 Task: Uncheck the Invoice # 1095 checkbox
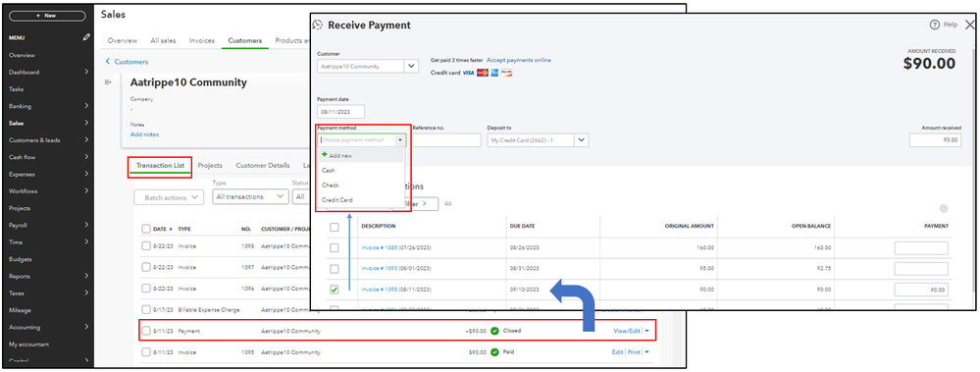[x=334, y=290]
